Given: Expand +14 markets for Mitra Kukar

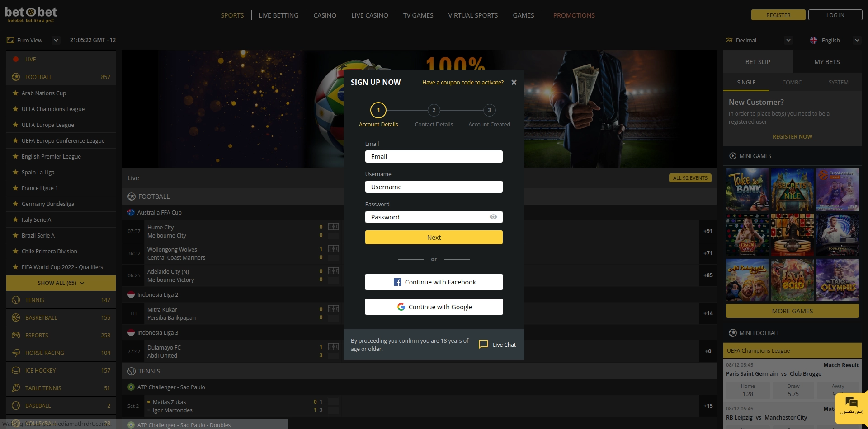Looking at the screenshot, I should point(708,313).
